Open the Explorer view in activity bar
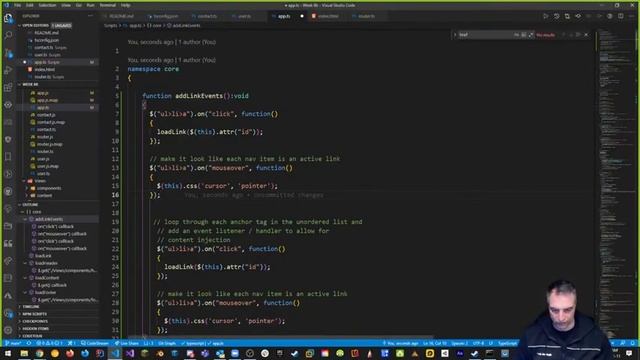Viewport: 640px width, 360px height. [8, 18]
